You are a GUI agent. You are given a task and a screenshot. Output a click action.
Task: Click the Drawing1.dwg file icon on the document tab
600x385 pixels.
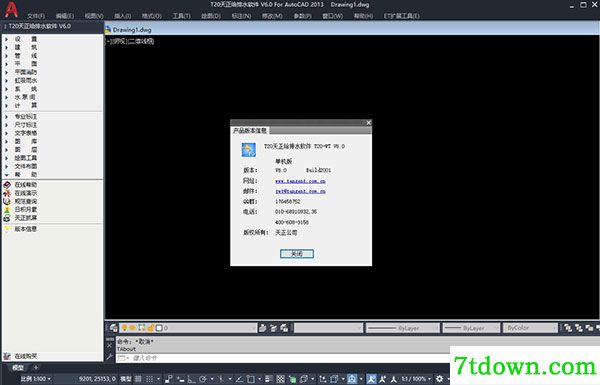coord(108,29)
